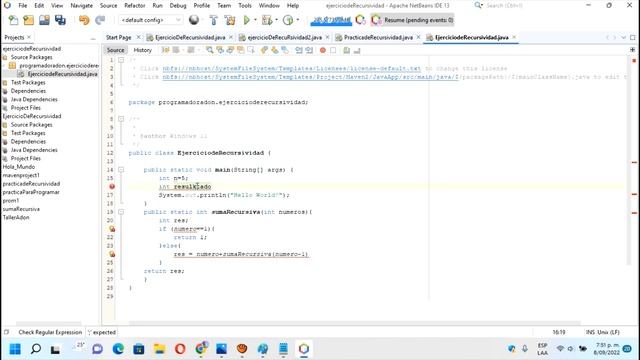The height and width of the screenshot is (360, 640).
Task: Click the Open Project toolbar icon
Action: point(44,20)
